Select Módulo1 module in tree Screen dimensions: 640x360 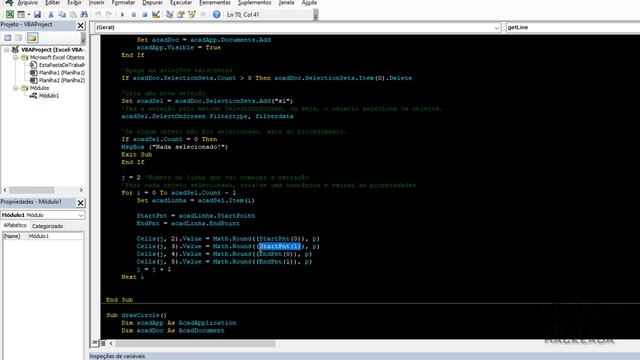tap(49, 96)
